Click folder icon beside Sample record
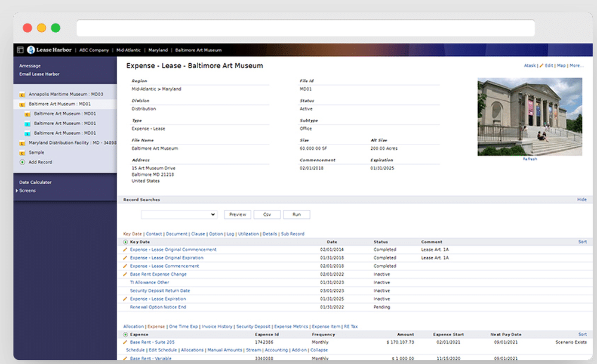597x364 pixels. pos(22,153)
